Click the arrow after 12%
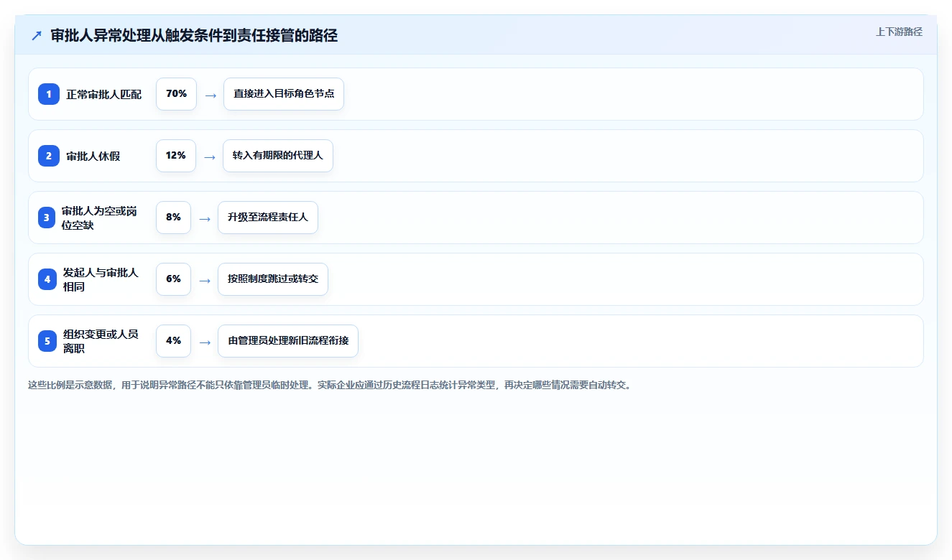The image size is (952, 560). tap(209, 157)
